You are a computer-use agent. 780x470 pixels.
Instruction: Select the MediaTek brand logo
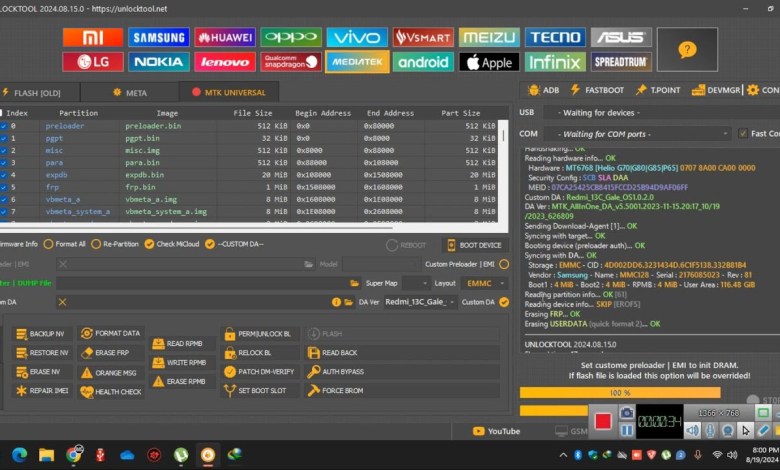(357, 62)
